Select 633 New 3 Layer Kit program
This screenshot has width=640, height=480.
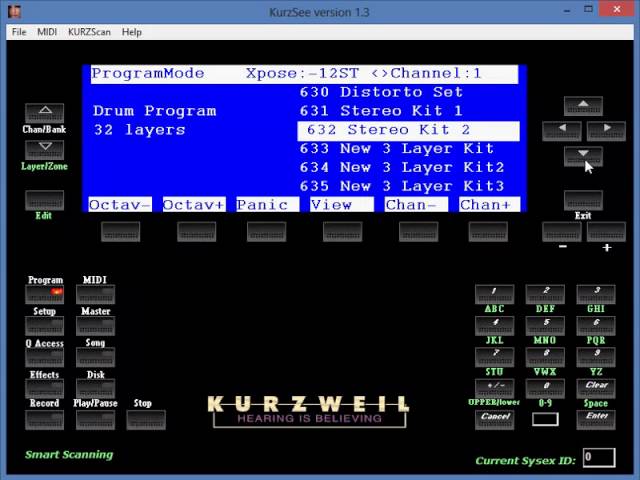point(397,149)
